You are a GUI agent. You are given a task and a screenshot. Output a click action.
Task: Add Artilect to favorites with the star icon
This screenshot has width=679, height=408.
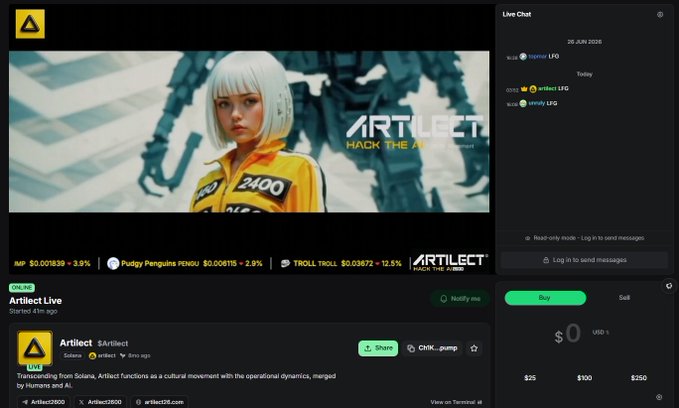(474, 348)
